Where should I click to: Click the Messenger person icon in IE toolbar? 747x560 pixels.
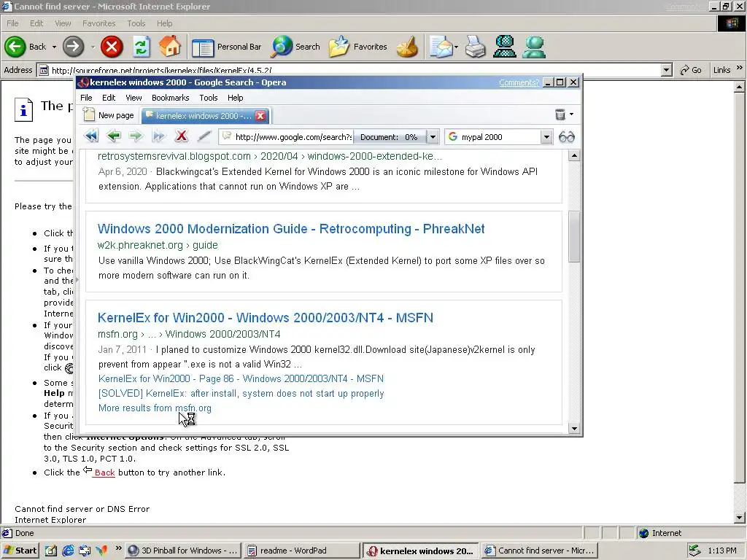[x=533, y=47]
